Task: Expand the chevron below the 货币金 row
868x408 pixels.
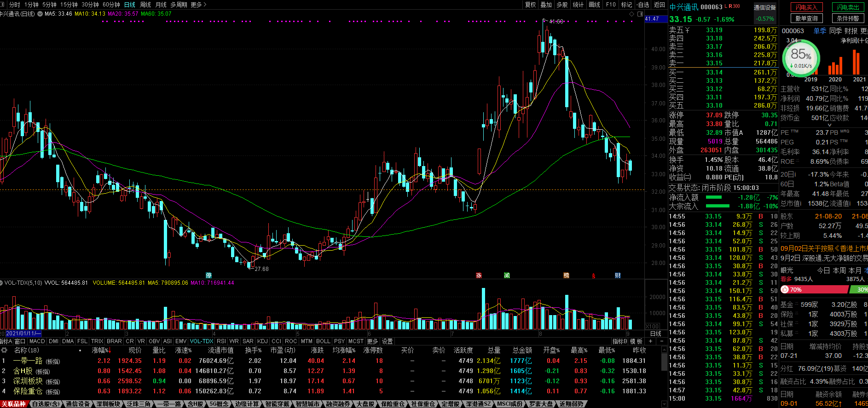Action: point(829,125)
